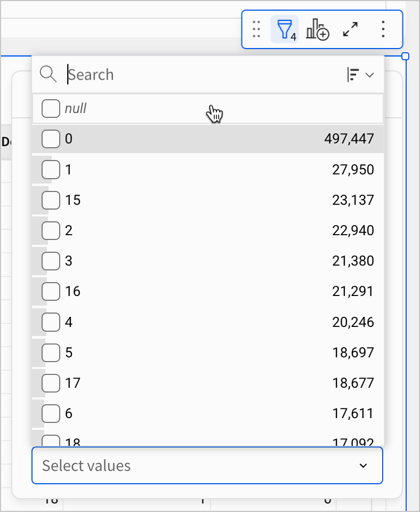Select the checkbox next to 15

tap(51, 200)
